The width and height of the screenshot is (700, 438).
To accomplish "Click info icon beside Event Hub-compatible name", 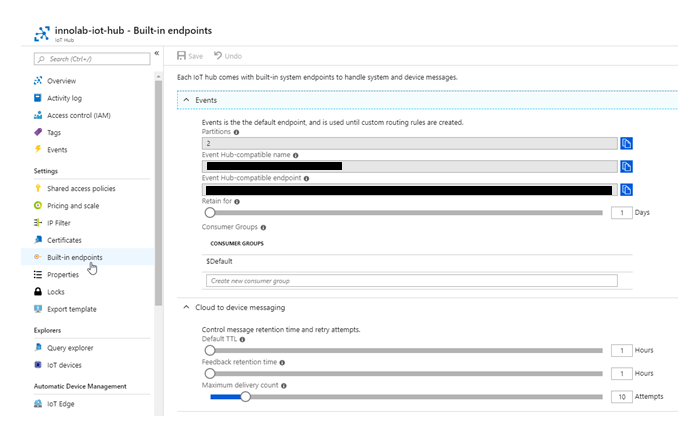I will pyautogui.click(x=296, y=155).
